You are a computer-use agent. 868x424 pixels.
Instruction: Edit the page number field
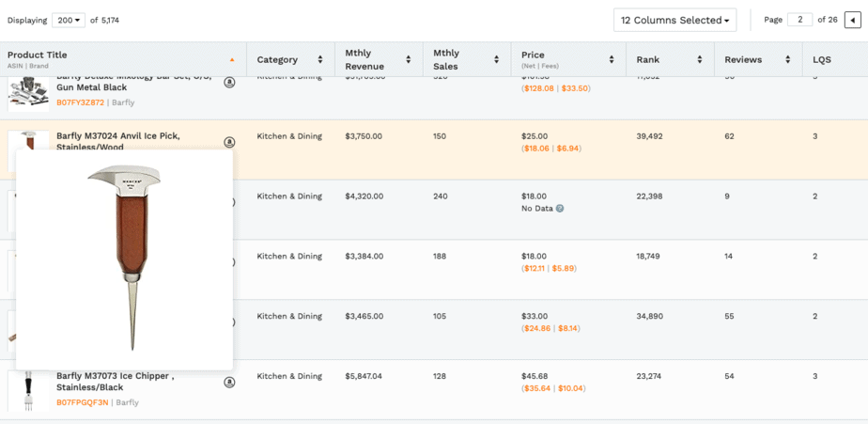800,20
